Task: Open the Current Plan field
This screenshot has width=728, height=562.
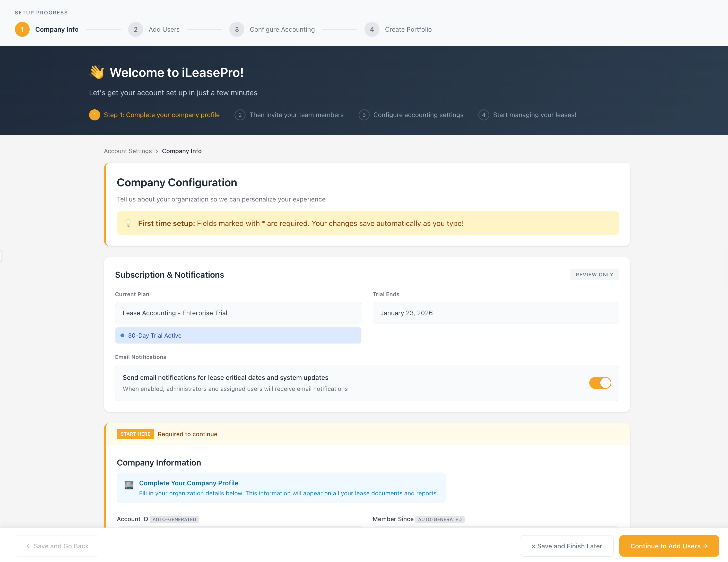Action: (x=238, y=313)
